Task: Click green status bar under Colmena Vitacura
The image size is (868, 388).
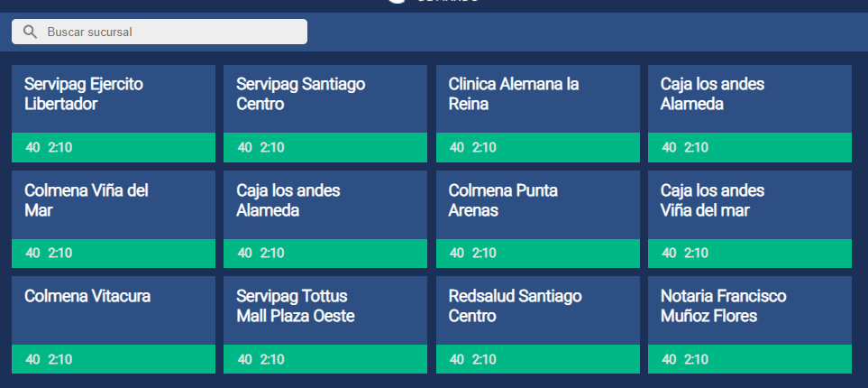Action: pos(114,359)
